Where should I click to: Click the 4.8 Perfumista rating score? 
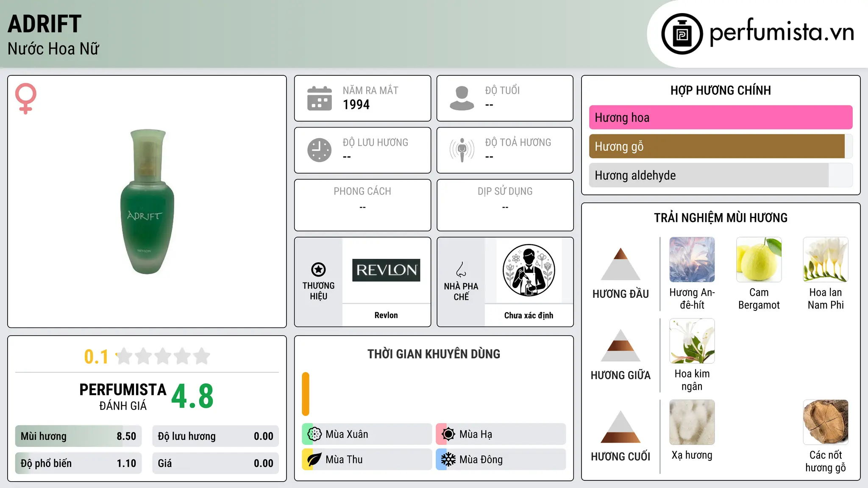192,396
